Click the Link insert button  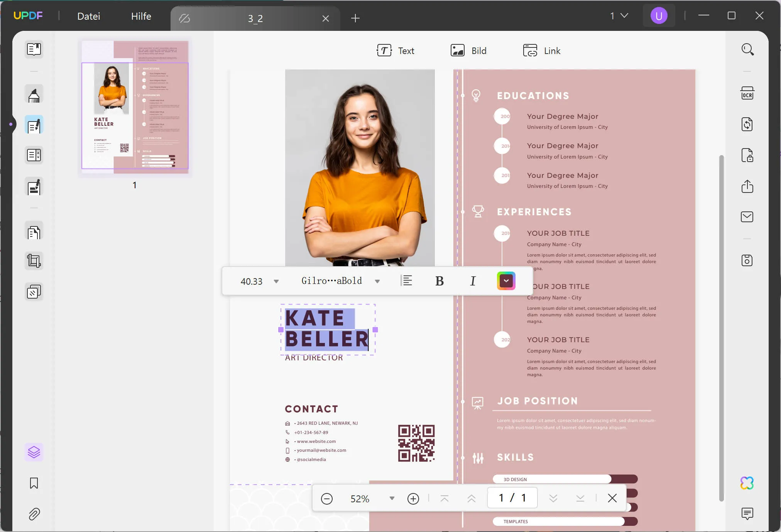click(x=542, y=51)
